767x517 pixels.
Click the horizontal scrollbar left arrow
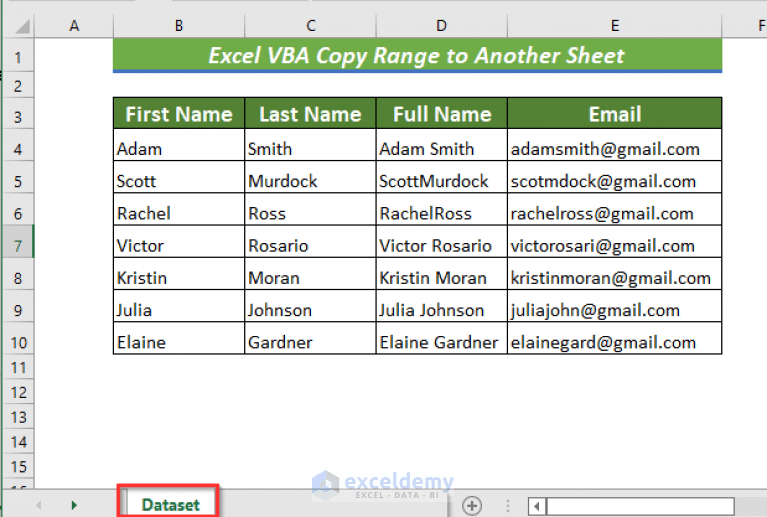pyautogui.click(x=537, y=506)
